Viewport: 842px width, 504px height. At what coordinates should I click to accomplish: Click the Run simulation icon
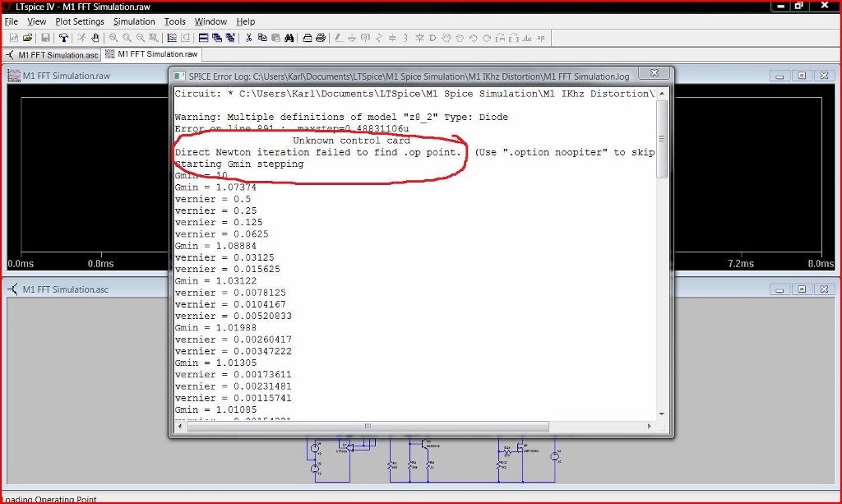coord(81,38)
